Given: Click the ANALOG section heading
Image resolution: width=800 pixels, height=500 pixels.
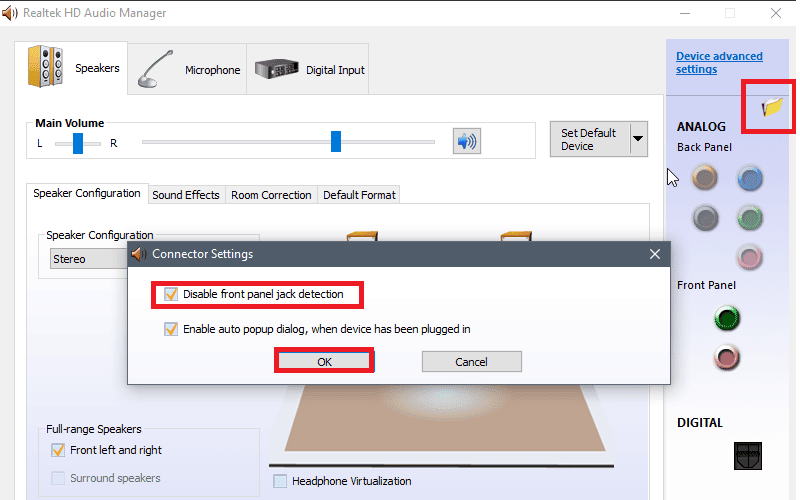Looking at the screenshot, I should pos(701,127).
